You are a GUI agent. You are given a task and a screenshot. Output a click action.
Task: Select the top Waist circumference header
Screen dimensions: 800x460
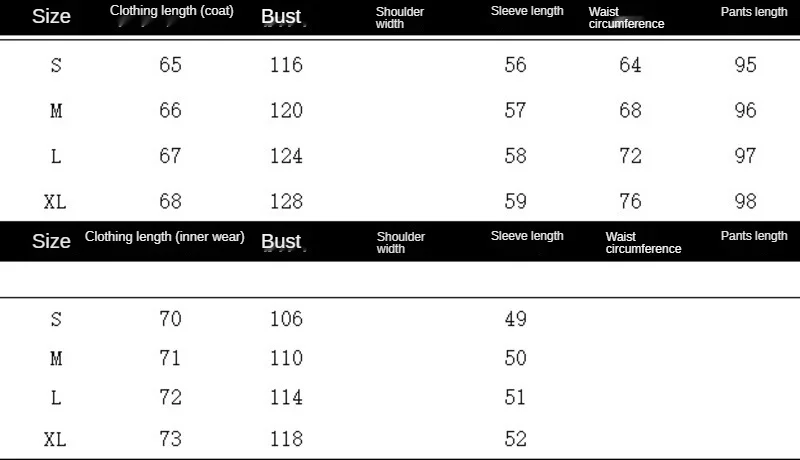[x=627, y=18]
